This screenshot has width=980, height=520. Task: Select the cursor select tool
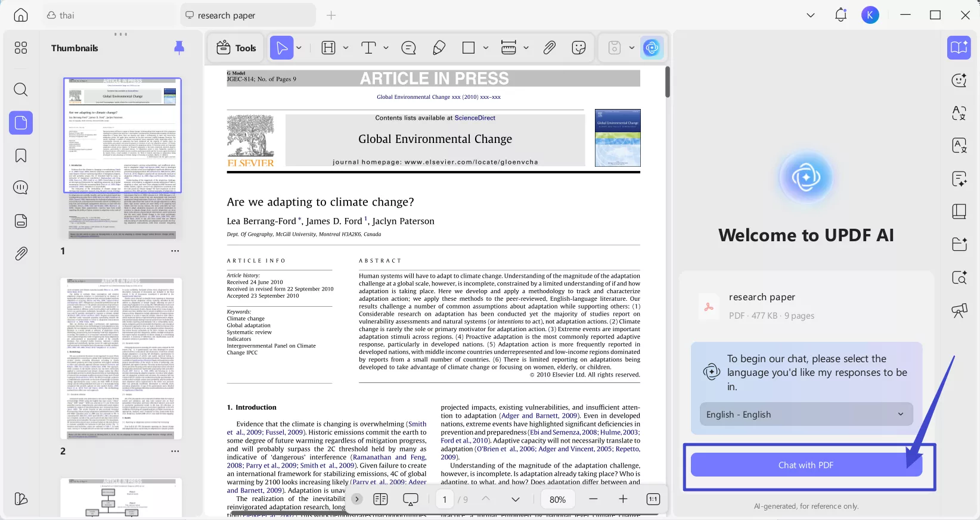282,48
